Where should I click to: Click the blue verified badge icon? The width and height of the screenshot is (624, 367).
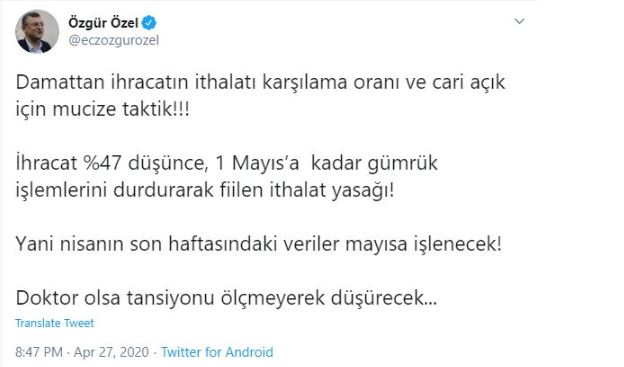click(149, 23)
